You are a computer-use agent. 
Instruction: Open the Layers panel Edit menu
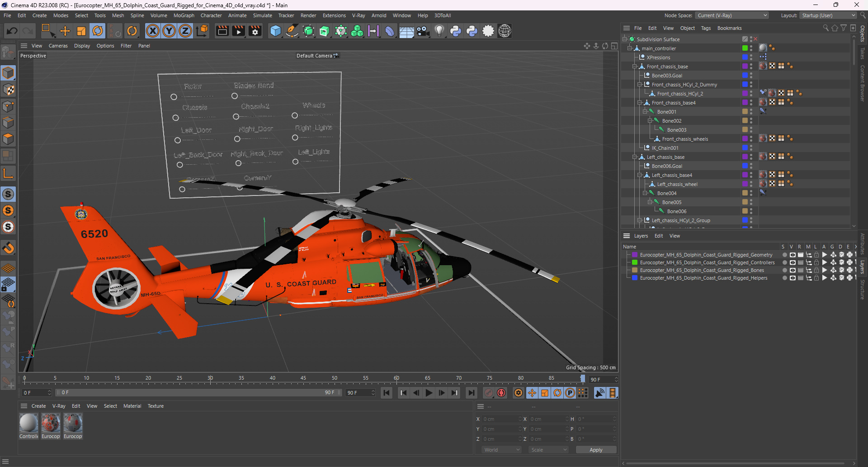[x=658, y=236]
